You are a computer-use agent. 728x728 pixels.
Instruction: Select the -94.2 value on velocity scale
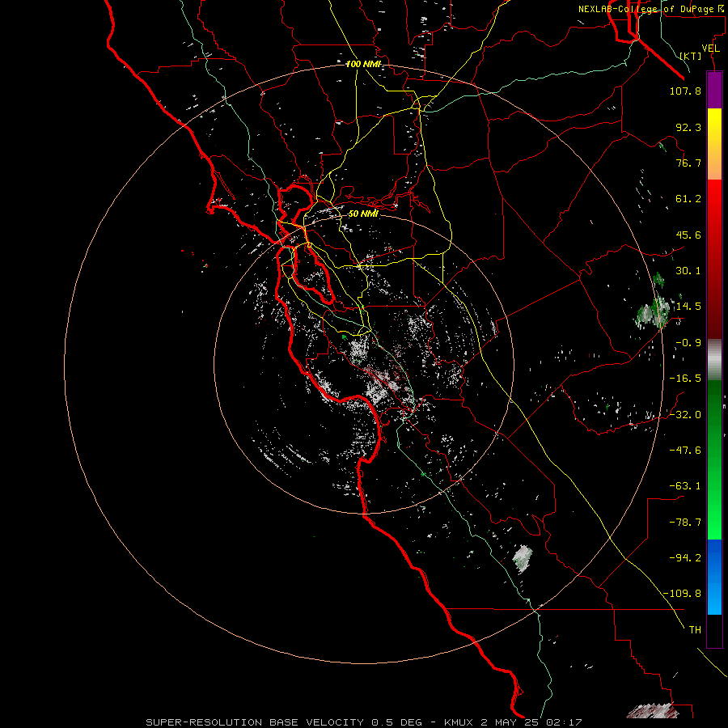(685, 558)
